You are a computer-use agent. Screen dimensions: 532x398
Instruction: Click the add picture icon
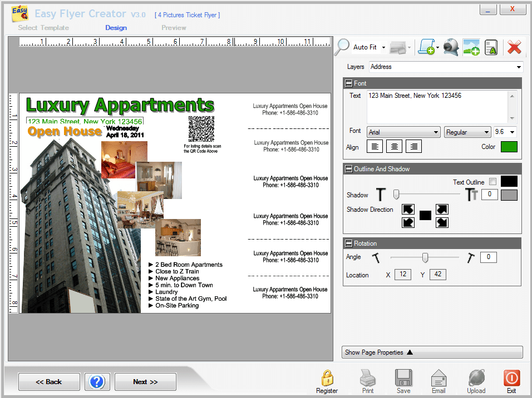(471, 47)
